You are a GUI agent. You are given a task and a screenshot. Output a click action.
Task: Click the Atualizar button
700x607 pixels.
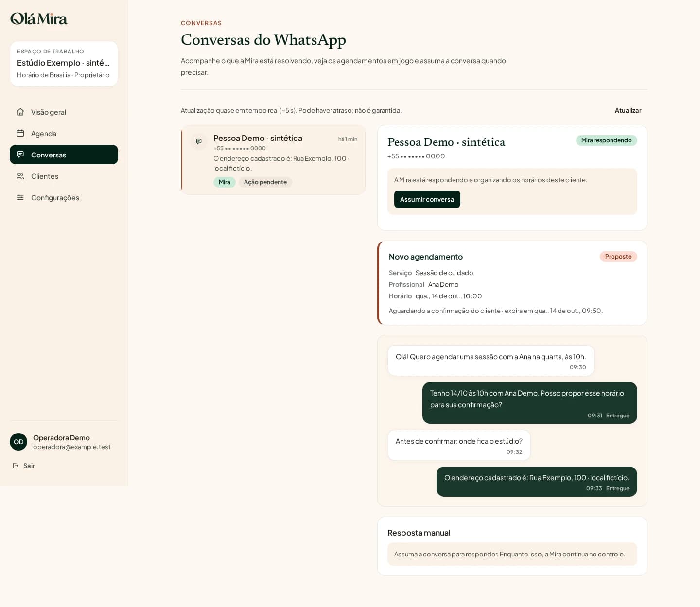[628, 110]
